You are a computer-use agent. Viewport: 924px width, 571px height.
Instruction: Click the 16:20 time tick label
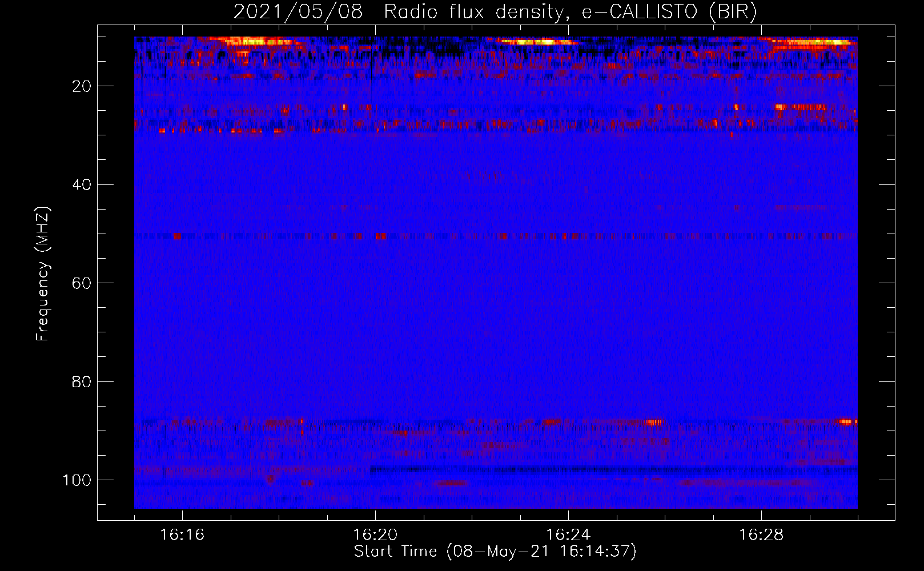pos(375,535)
